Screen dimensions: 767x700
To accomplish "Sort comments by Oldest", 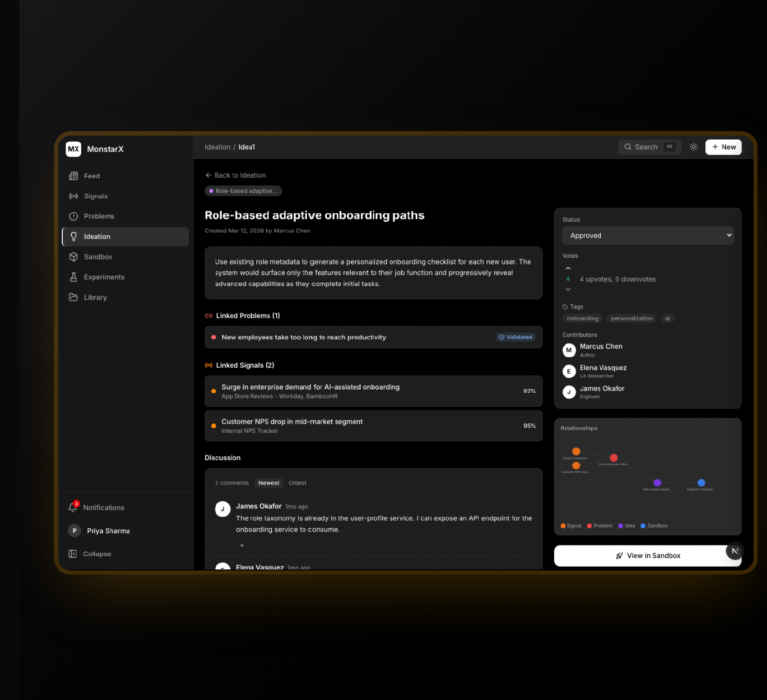I will click(297, 483).
